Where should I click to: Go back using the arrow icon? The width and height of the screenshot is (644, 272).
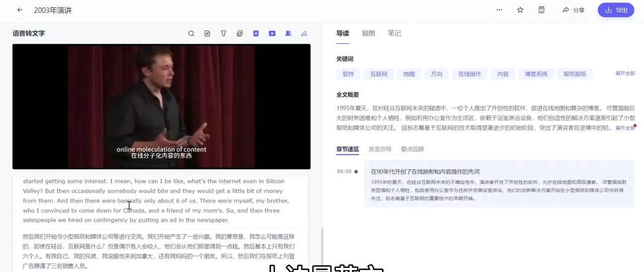(x=20, y=10)
